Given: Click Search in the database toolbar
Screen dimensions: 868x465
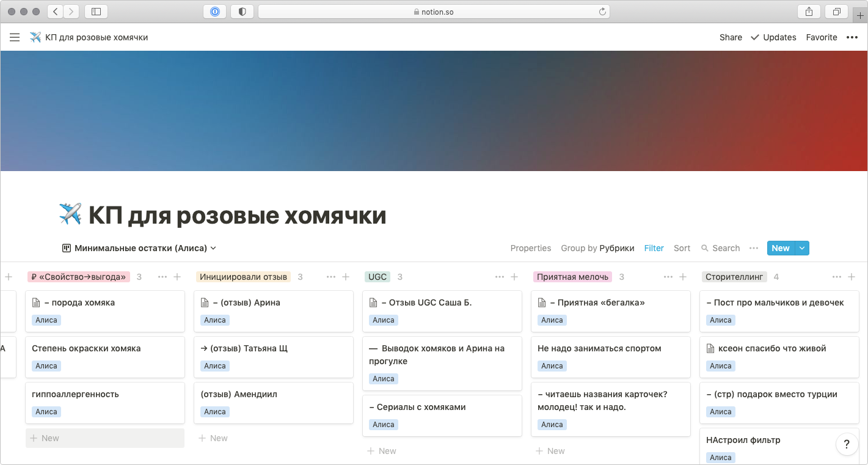Looking at the screenshot, I should tap(721, 248).
